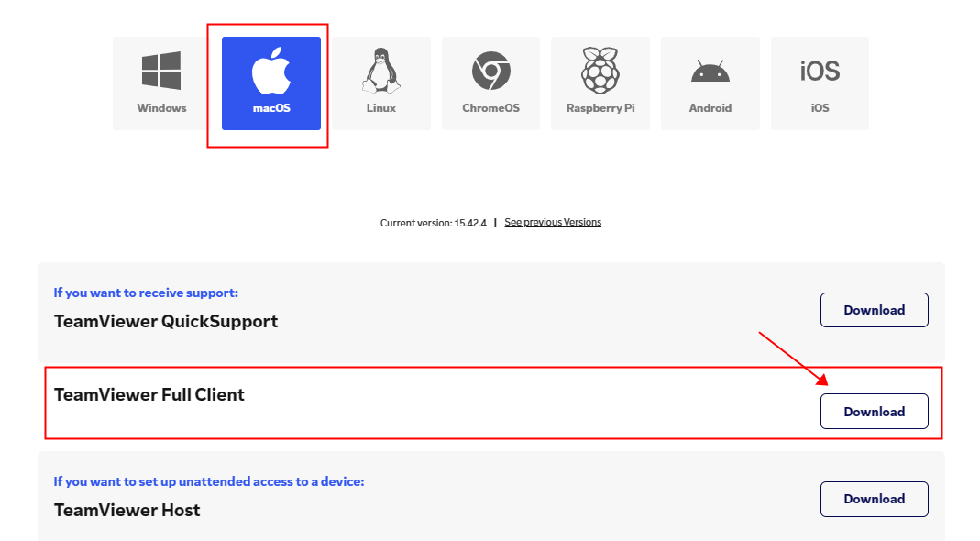Select the highlighted macOS platform tile
This screenshot has width=980, height=541.
[270, 83]
